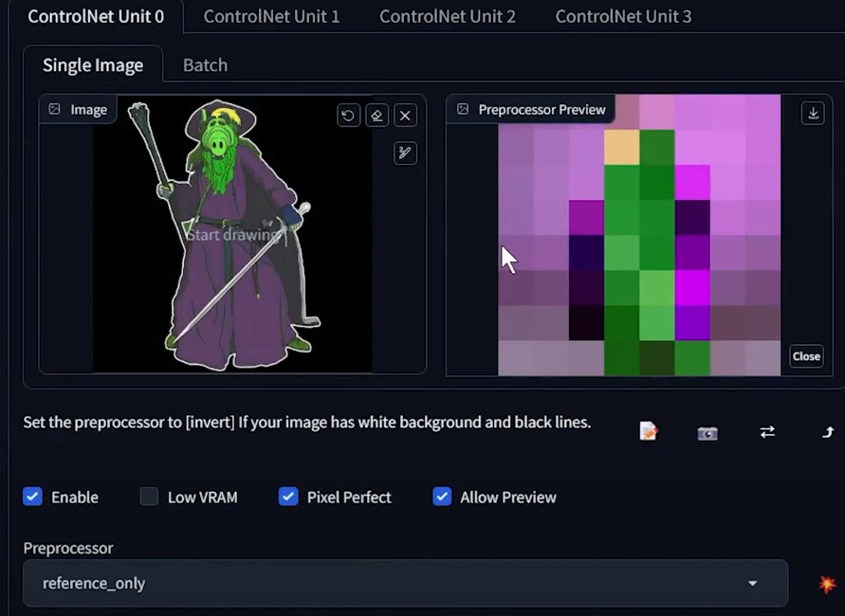
Task: Click the undo icon on the image canvas
Action: tap(348, 116)
